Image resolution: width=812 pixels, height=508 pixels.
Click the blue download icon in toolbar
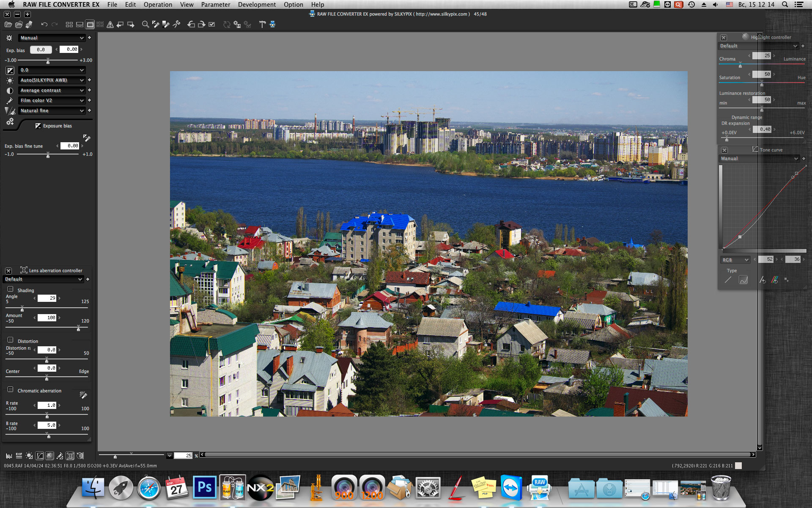pyautogui.click(x=272, y=25)
